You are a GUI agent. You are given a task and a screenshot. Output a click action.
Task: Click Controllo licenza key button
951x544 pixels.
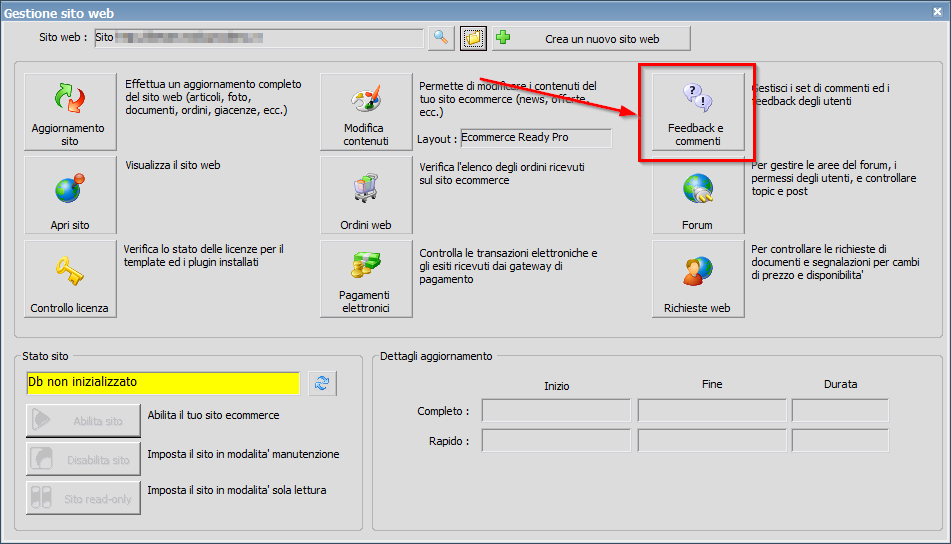tap(69, 279)
